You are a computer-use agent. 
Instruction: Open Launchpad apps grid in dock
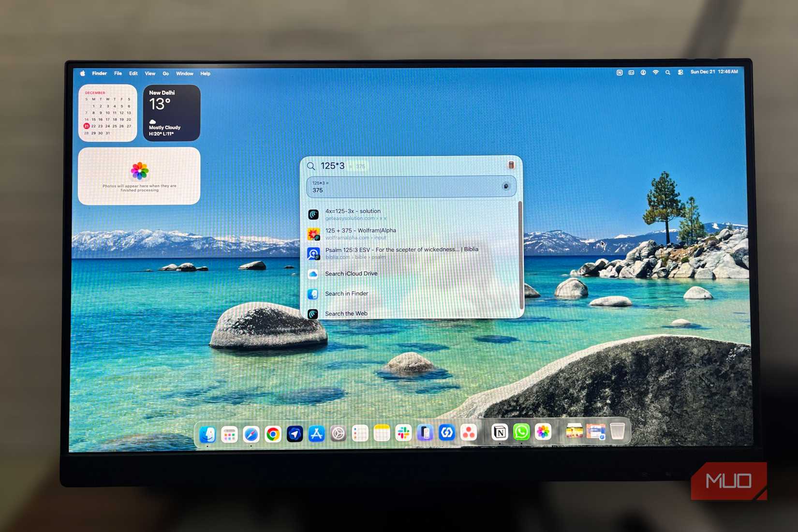click(x=229, y=434)
